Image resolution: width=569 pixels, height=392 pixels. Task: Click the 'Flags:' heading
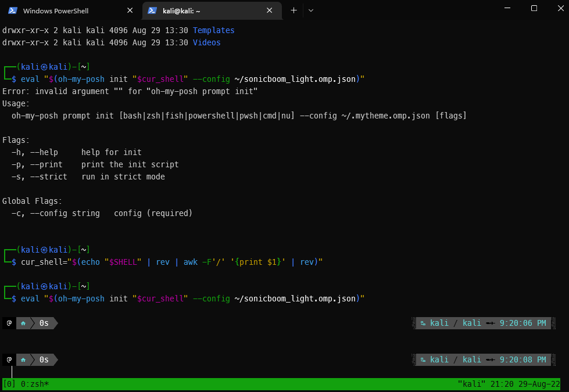(16, 141)
